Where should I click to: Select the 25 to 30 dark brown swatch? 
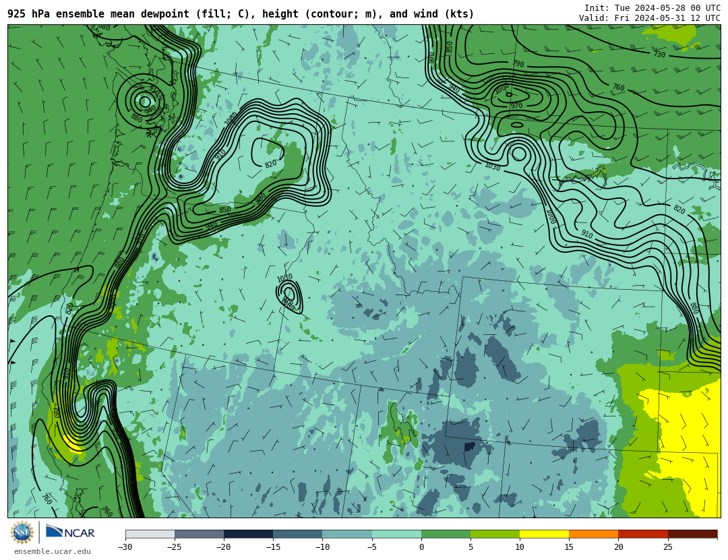[693, 534]
